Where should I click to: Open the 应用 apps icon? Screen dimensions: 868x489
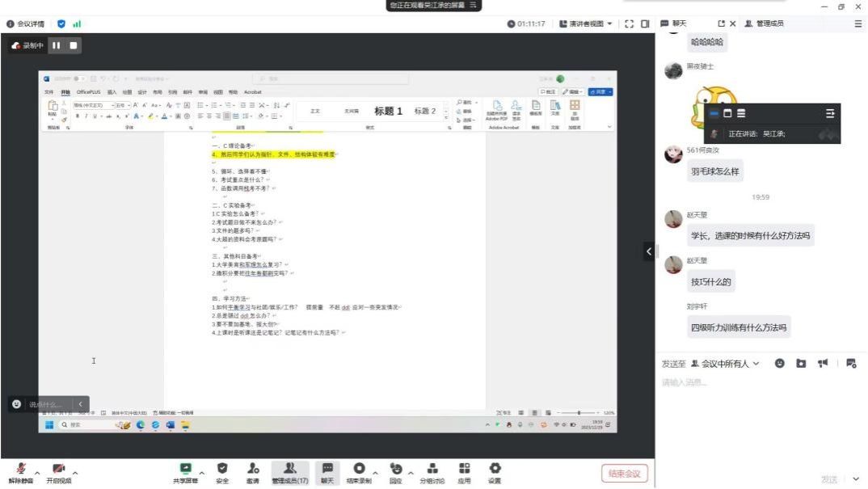[x=464, y=470]
